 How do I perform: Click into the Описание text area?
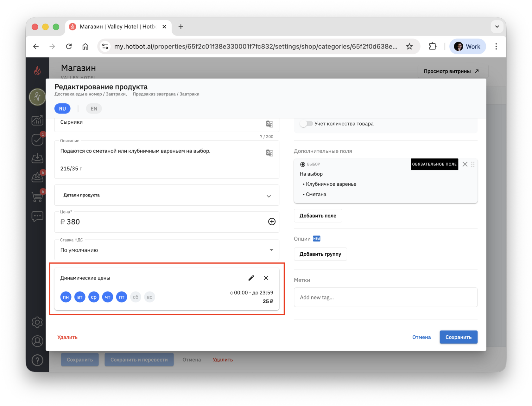coord(167,160)
